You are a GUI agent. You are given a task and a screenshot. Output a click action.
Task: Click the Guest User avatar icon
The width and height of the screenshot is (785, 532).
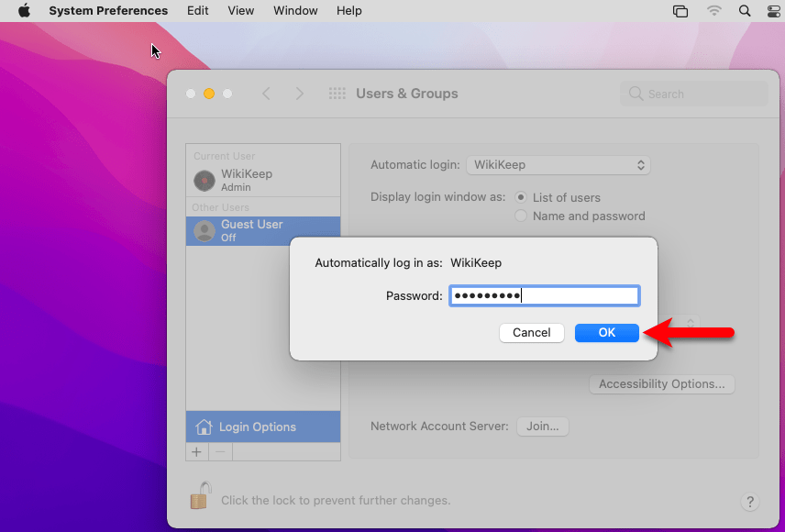coord(205,231)
